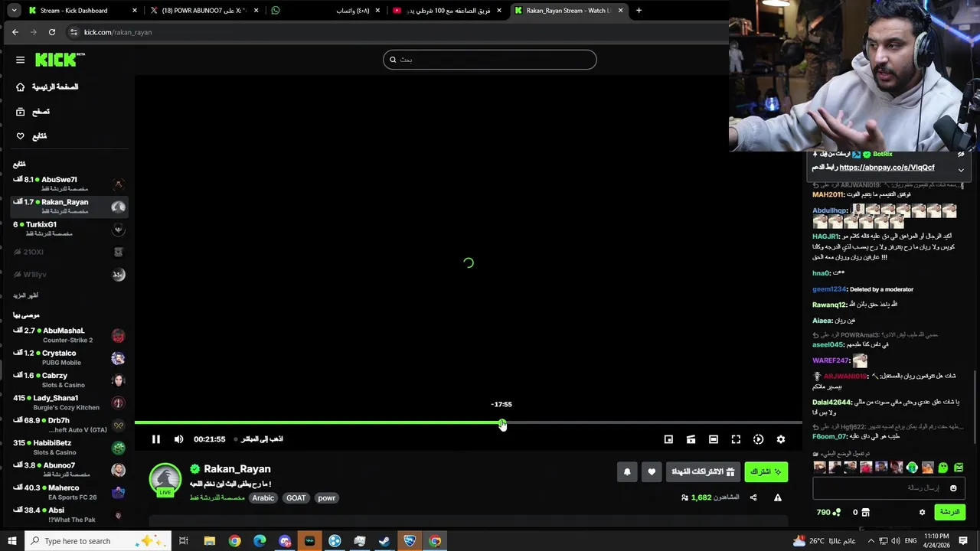Open Windows notification center

point(963,541)
